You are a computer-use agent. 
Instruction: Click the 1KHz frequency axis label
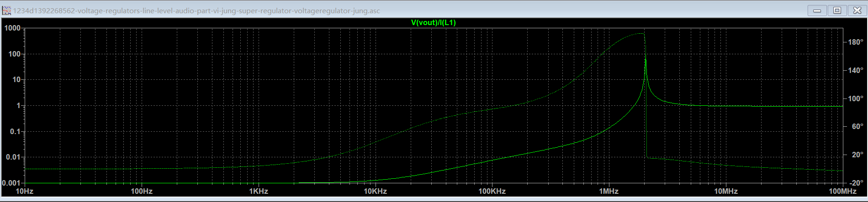(x=259, y=191)
